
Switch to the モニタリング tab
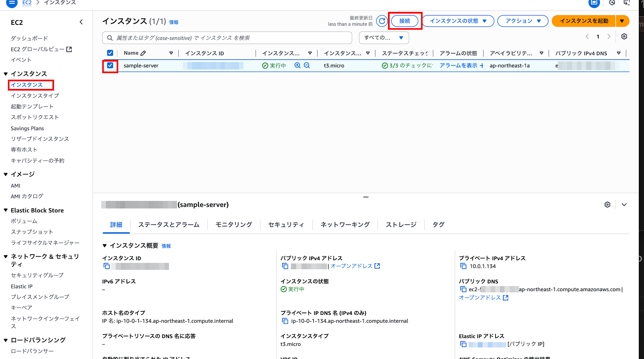234,225
